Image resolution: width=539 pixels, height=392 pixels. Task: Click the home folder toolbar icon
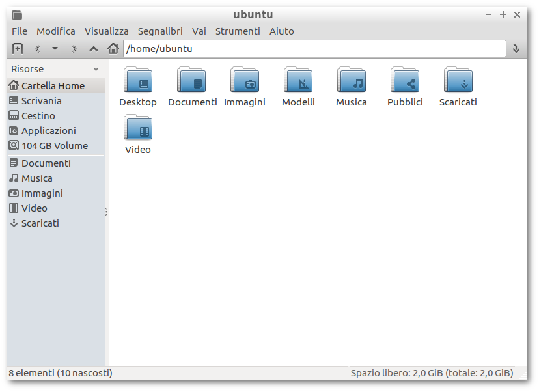pos(113,48)
